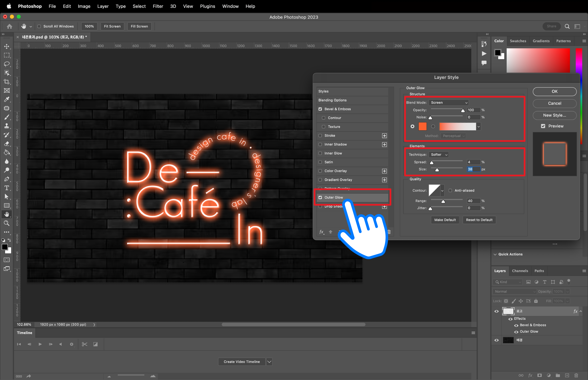Select the Rectangle shape tool

pos(7,206)
